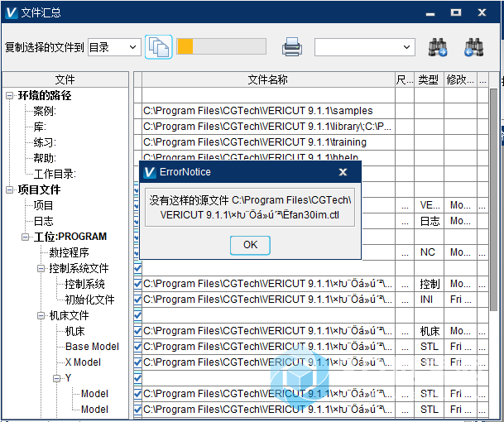This screenshot has height=422, width=504.
Task: Uncheck the 机床文件 group row checkbox
Action: pos(137,315)
